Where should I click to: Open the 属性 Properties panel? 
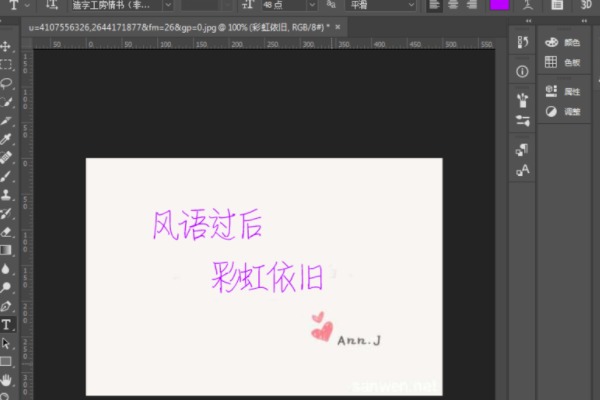coord(562,91)
